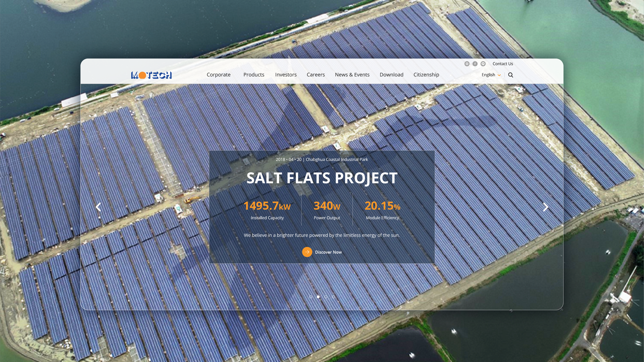The image size is (644, 362).
Task: Select the third carousel dot
Action: 326,297
